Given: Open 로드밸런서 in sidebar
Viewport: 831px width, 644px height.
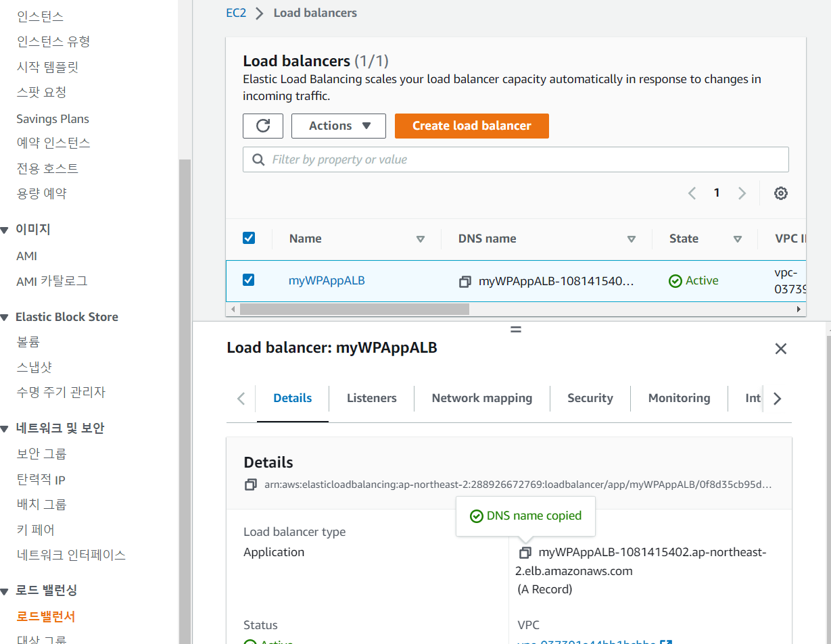Looking at the screenshot, I should (x=46, y=617).
